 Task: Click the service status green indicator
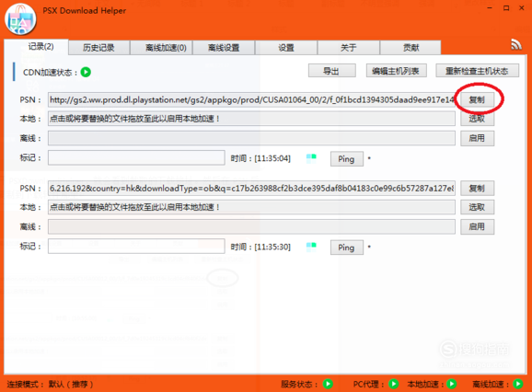pos(328,384)
